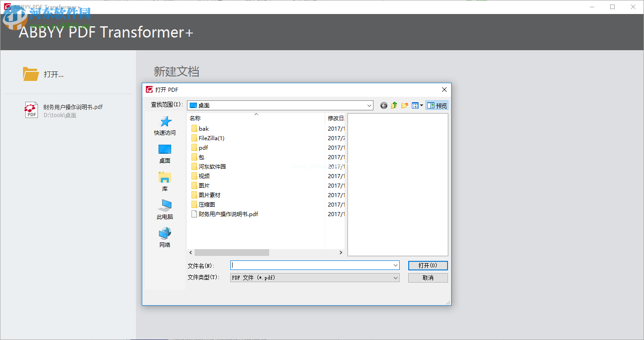Select the 视频 folder
This screenshot has width=644, height=340.
201,176
